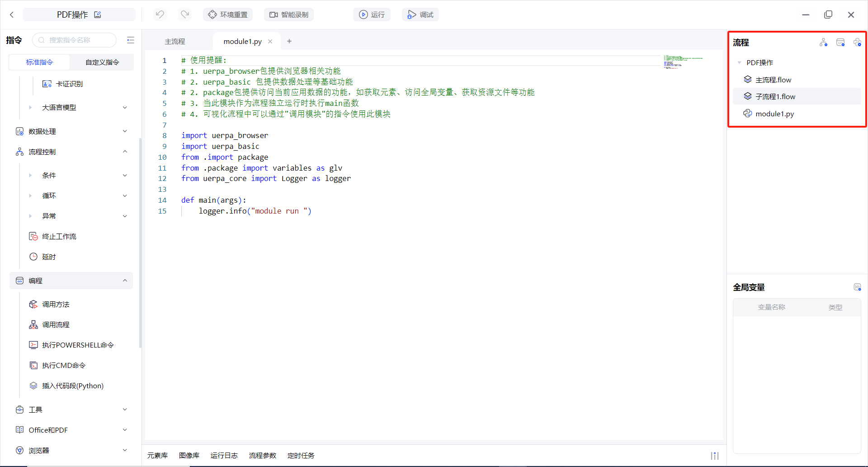Toggle the instruction list collapse icon

click(131, 40)
